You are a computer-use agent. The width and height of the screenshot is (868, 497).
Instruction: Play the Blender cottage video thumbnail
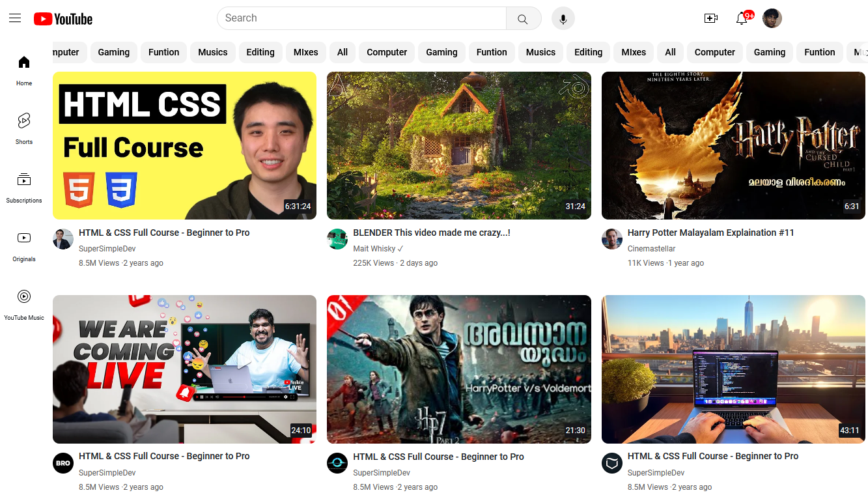(458, 145)
